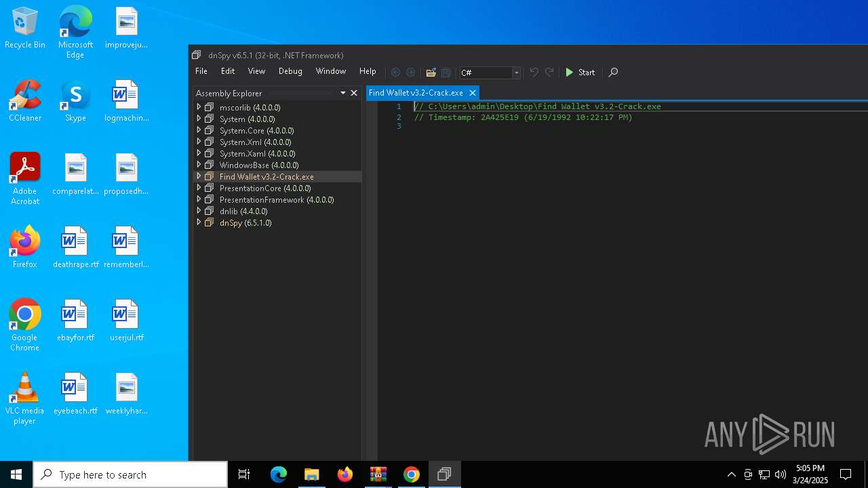
Task: Select Firefox desktop shortcut
Action: click(25, 247)
